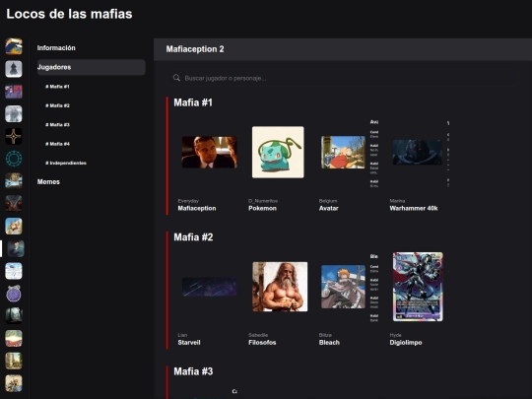
Task: Open the teal ring circle server icon
Action: click(14, 159)
